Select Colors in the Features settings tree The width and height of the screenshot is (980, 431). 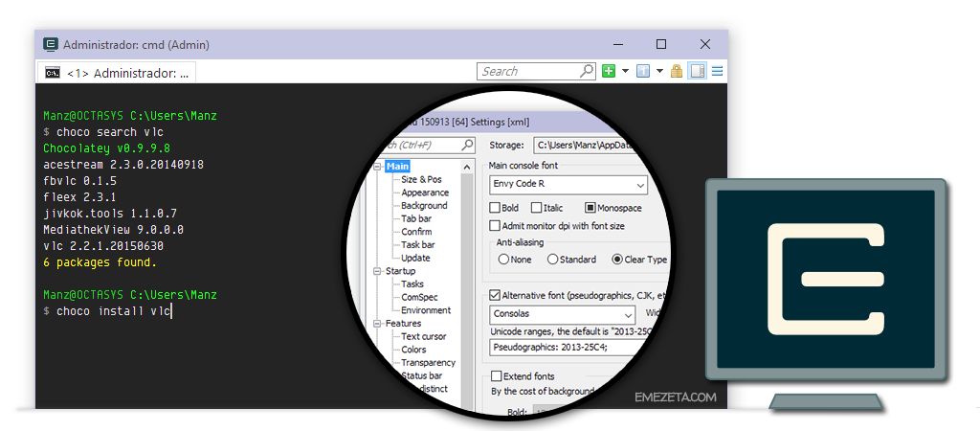(413, 350)
